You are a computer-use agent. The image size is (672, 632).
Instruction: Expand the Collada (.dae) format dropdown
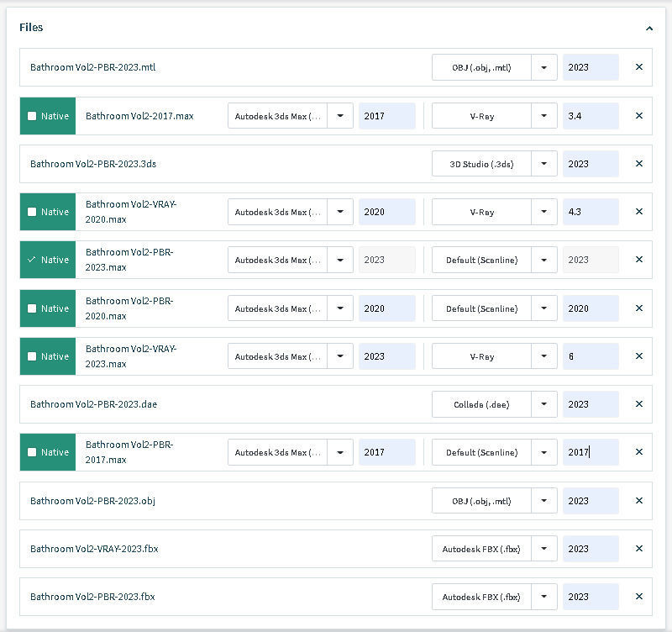pyautogui.click(x=543, y=404)
